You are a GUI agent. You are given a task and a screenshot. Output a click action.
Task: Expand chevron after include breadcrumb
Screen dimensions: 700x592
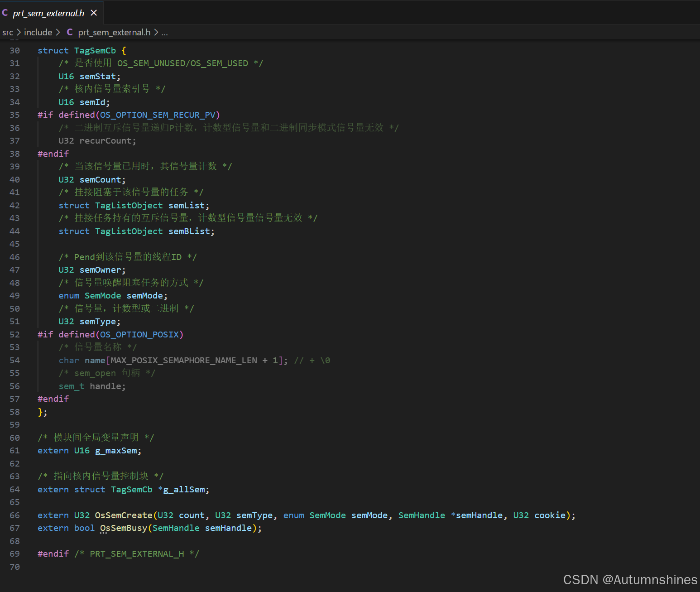pos(58,32)
